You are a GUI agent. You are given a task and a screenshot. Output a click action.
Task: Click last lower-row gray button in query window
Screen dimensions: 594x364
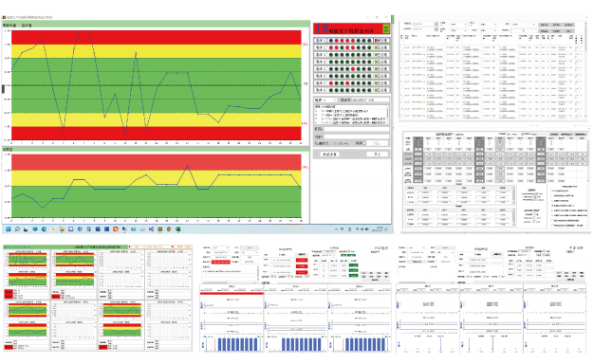click(568, 31)
